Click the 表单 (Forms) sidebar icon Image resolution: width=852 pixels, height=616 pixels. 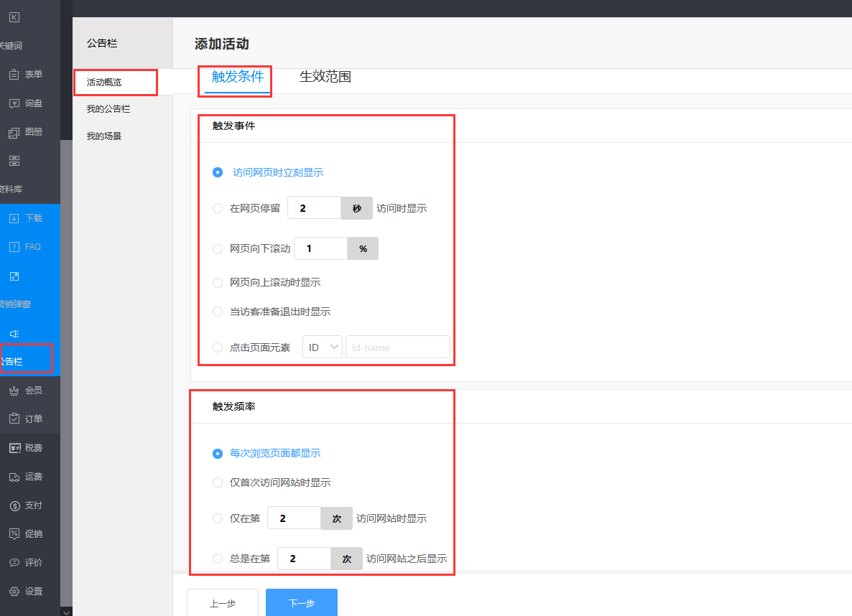pos(14,75)
